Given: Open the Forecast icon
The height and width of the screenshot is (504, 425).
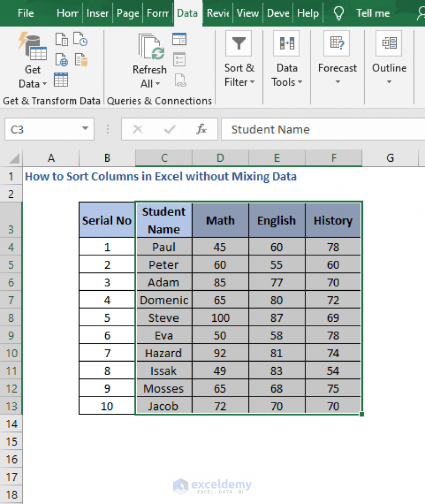Looking at the screenshot, I should pos(336,43).
